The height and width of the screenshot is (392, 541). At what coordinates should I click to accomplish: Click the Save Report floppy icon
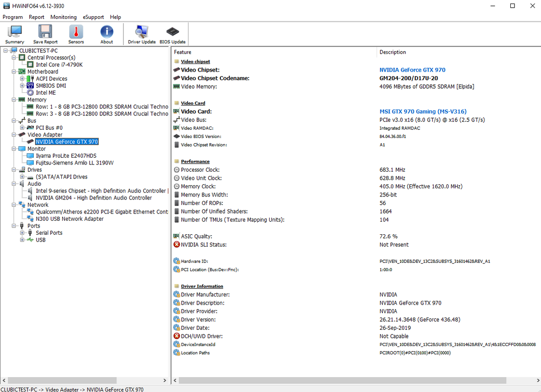click(45, 34)
